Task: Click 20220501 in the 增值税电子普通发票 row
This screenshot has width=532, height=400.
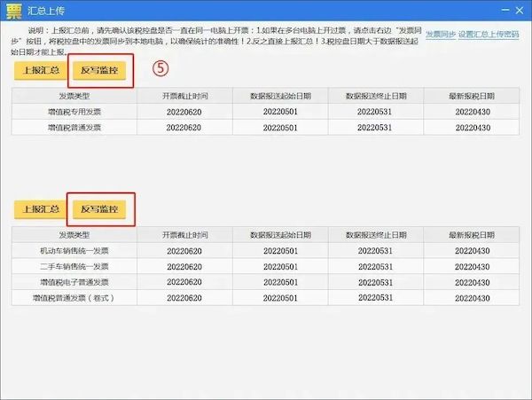Action: point(280,282)
